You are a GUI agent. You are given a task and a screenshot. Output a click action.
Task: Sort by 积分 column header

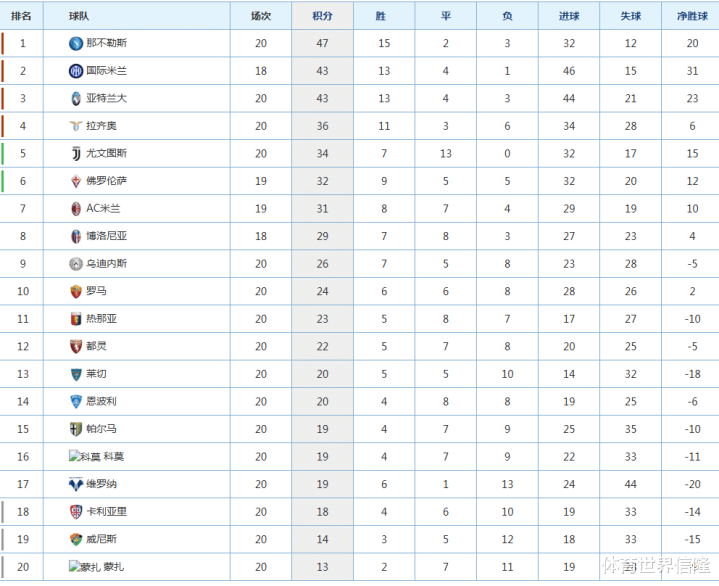pos(323,16)
